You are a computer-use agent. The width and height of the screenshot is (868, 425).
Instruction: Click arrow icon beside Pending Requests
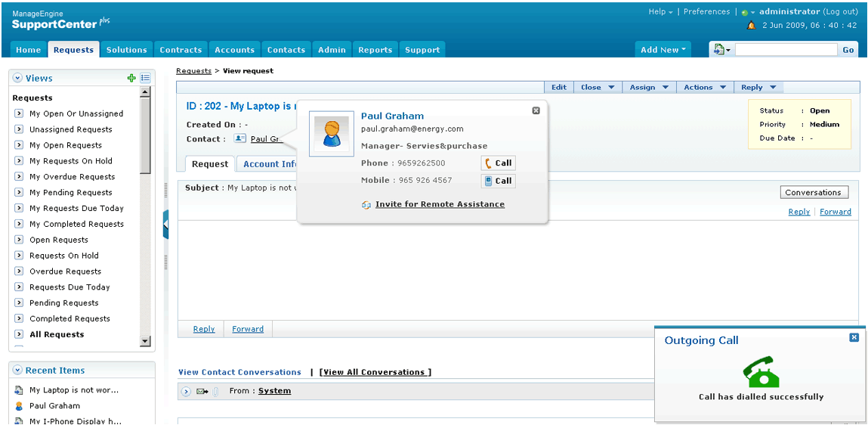click(18, 303)
